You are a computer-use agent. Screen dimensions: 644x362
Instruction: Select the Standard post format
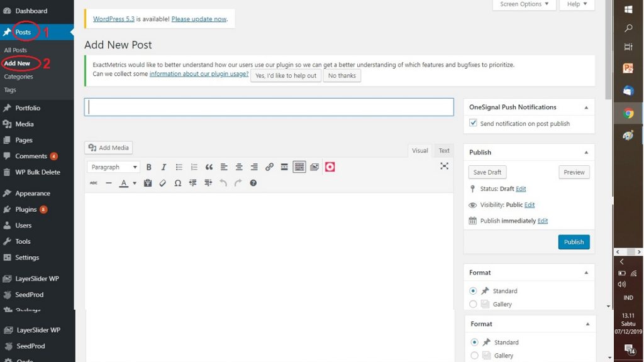pos(473,291)
